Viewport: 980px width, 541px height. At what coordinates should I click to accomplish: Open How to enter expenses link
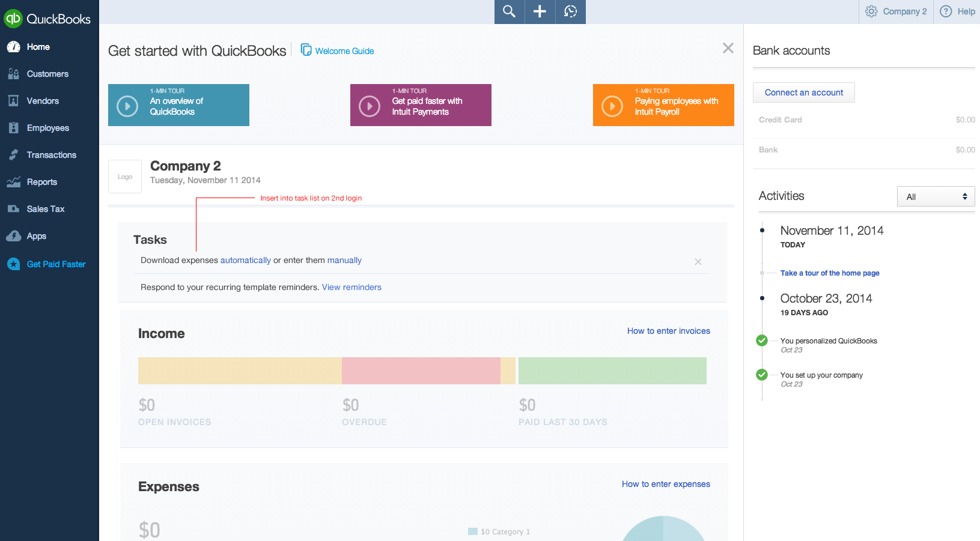[x=666, y=484]
